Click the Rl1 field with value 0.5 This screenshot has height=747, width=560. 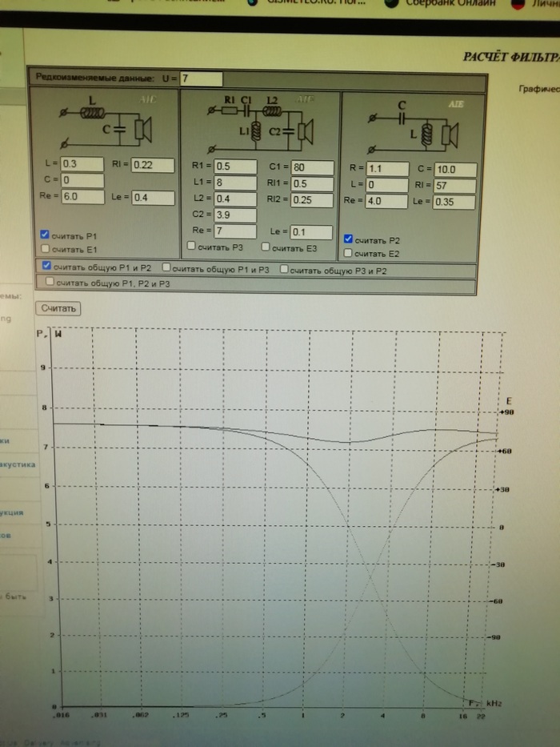(312, 184)
